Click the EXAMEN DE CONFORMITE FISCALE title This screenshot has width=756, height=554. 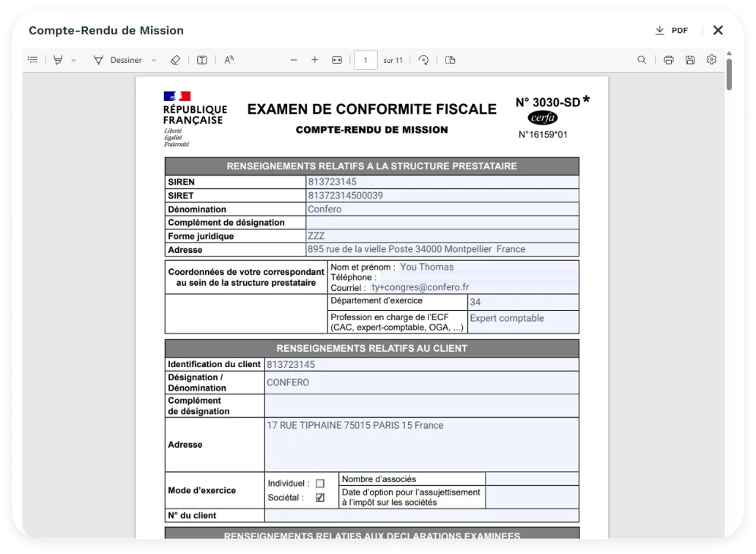371,109
